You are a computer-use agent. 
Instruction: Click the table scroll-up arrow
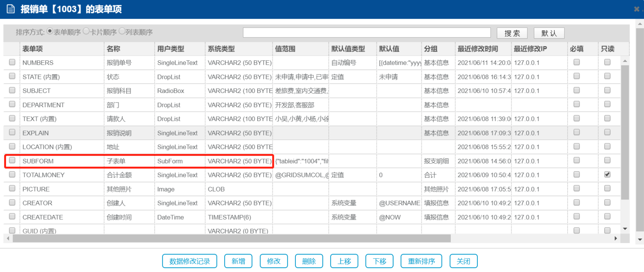tap(625, 61)
